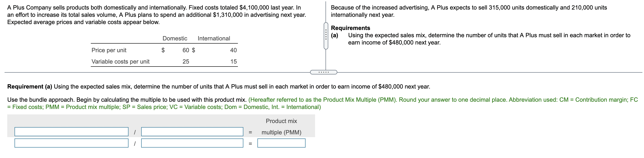Select the Domestic column header

[175, 39]
